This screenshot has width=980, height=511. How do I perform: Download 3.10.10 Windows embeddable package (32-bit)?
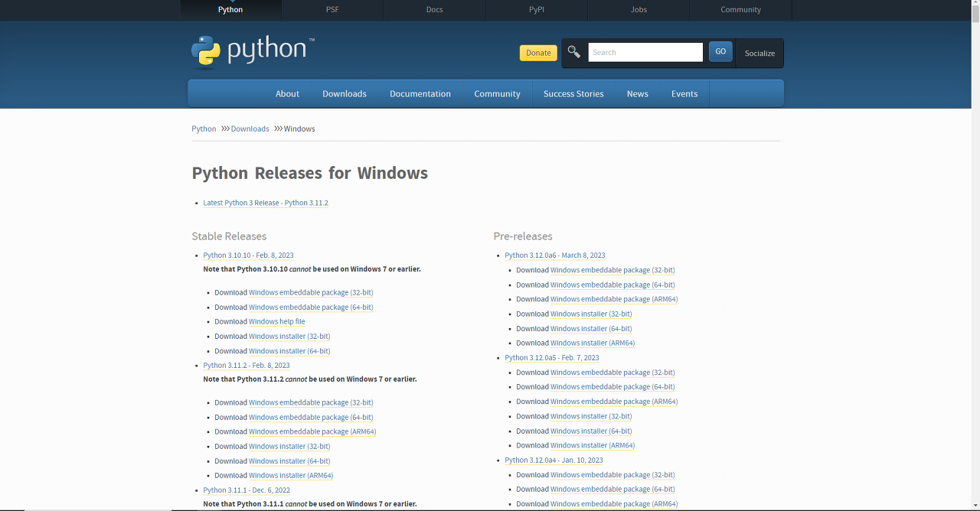(x=311, y=292)
